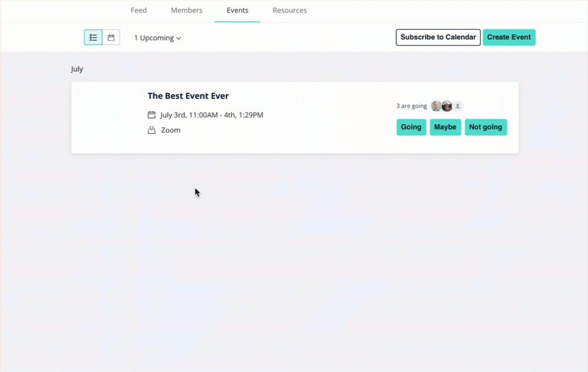The height and width of the screenshot is (372, 588).
Task: Click the placeholder attendee avatar
Action: [x=458, y=106]
